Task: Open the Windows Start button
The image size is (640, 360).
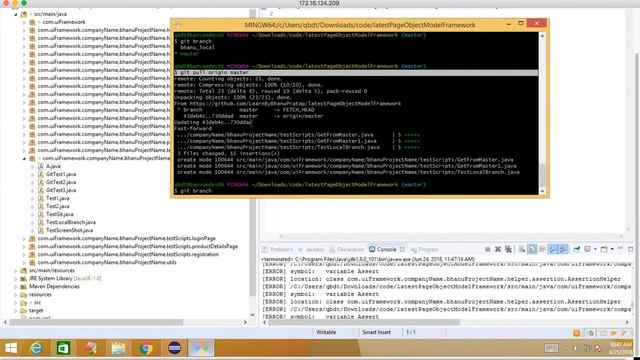Action: pyautogui.click(x=11, y=348)
